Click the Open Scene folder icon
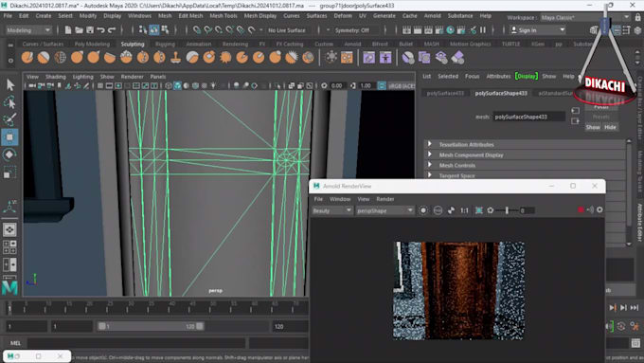Screen dimensions: 644x363 click(x=79, y=30)
